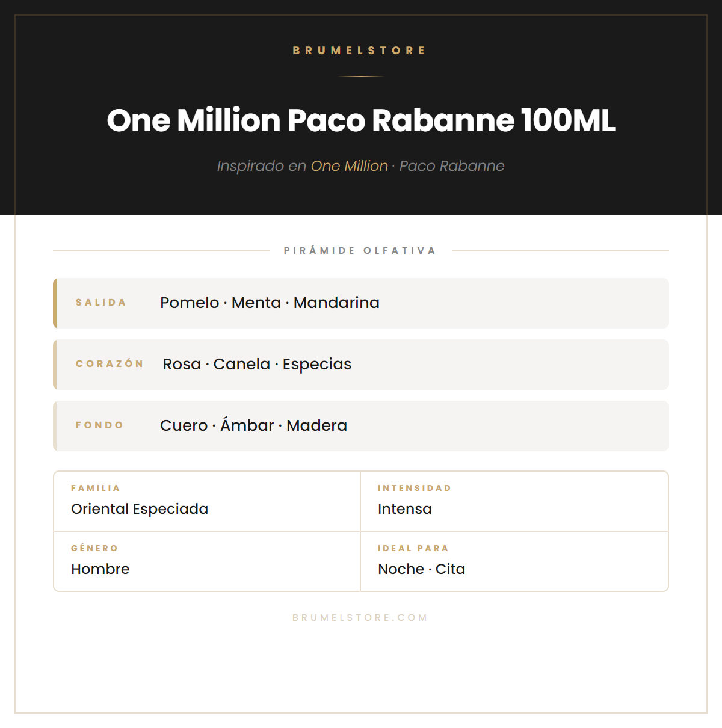The width and height of the screenshot is (722, 728).
Task: Click the notes 'Cuero · Ámbar · Madera'
Action: (253, 425)
